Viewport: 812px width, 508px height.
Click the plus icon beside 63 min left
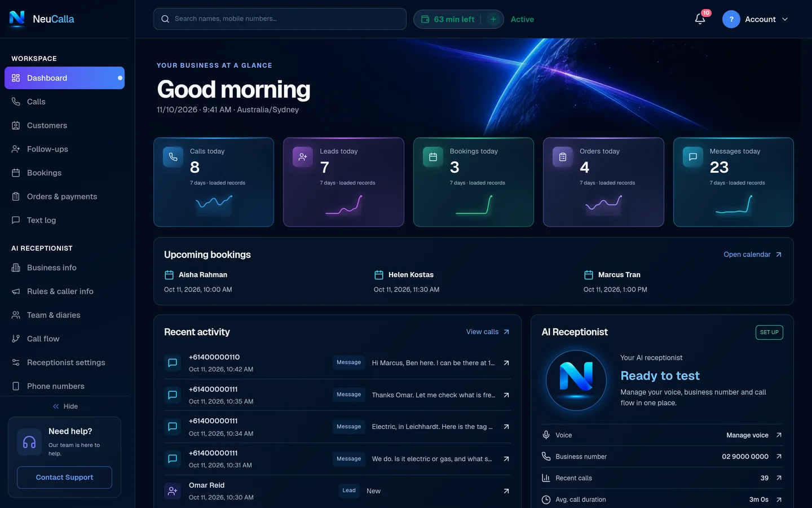pyautogui.click(x=493, y=19)
